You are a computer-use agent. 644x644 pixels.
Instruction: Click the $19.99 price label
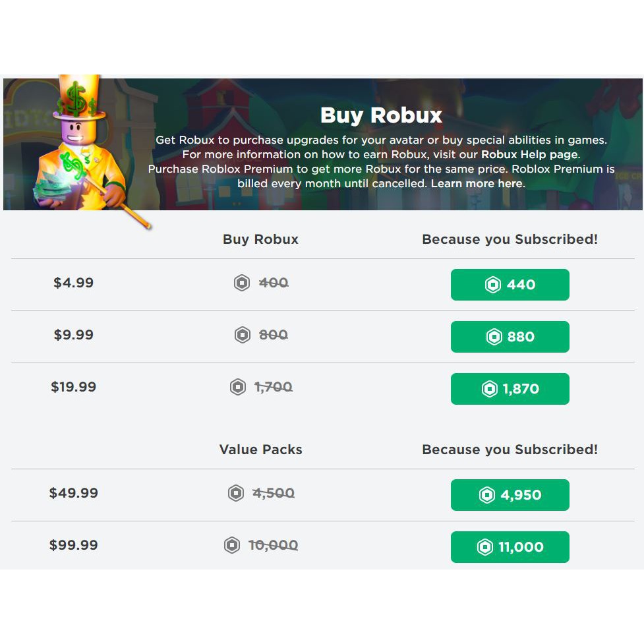[73, 387]
